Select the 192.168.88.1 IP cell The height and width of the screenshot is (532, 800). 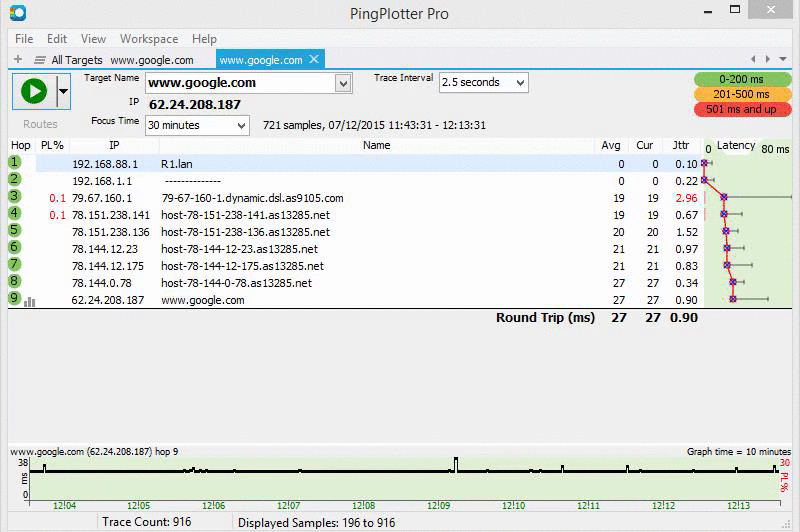pyautogui.click(x=105, y=164)
